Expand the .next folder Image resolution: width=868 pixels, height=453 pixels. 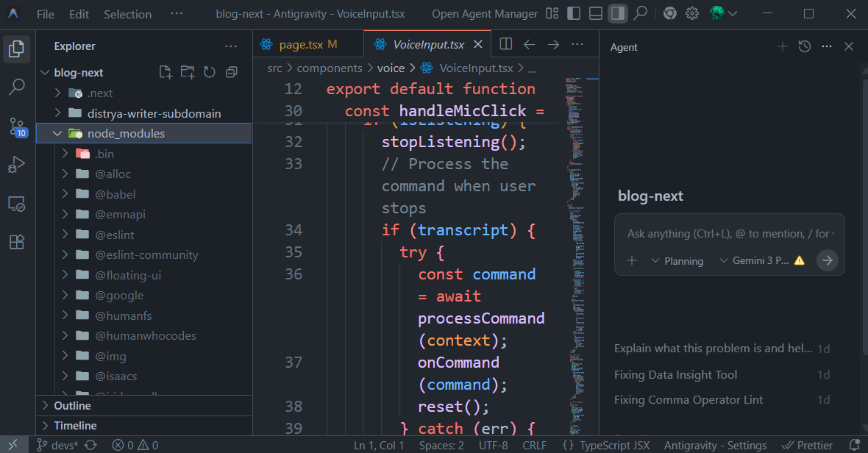[x=57, y=93]
